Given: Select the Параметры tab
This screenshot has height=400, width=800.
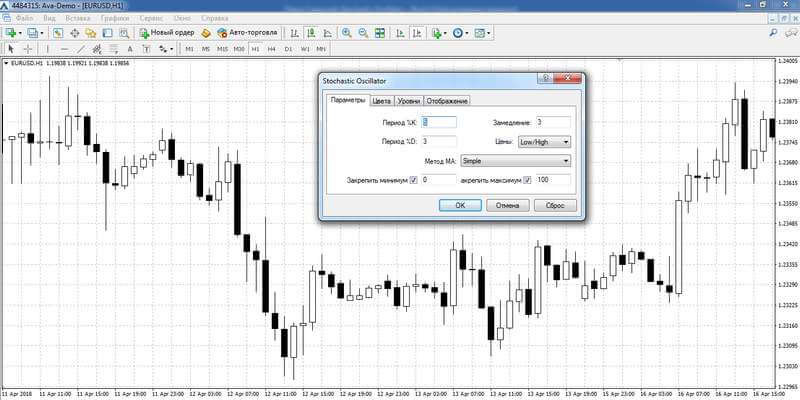Looking at the screenshot, I should point(348,100).
